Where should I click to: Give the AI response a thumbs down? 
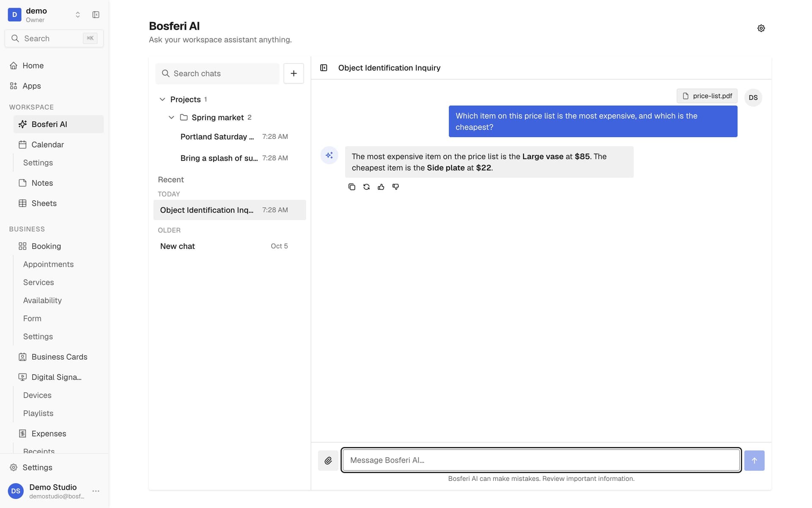pos(395,187)
